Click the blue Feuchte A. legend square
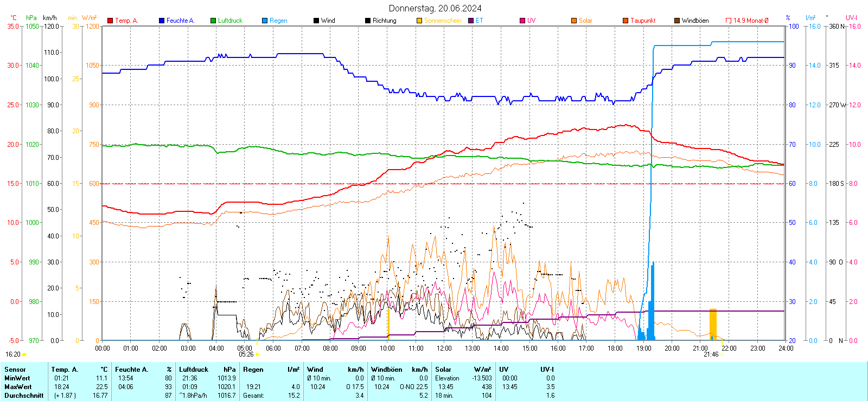The image size is (868, 401). [162, 21]
